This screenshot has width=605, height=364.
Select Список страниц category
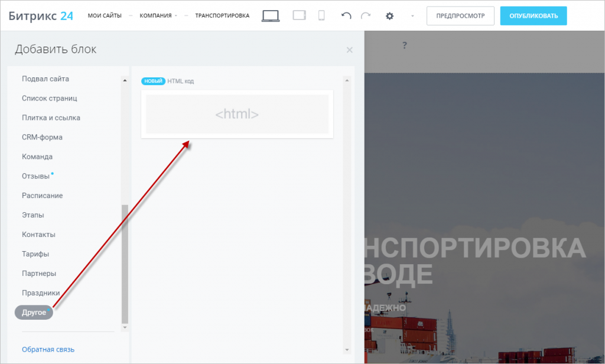50,99
